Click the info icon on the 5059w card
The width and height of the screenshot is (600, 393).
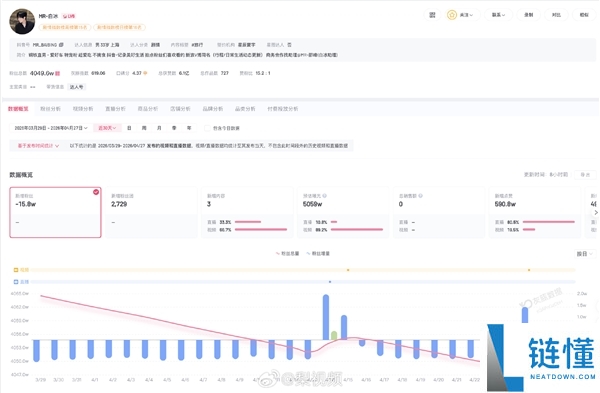pyautogui.click(x=324, y=196)
